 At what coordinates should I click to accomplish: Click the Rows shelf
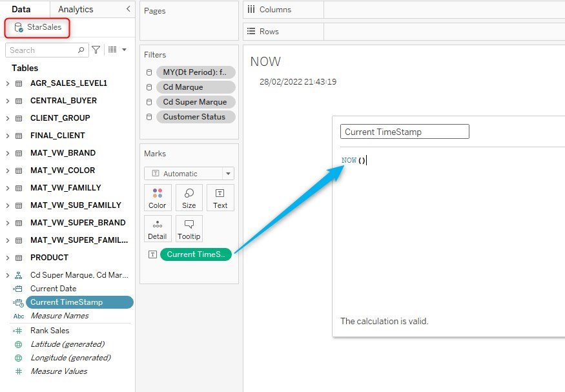[x=404, y=32]
